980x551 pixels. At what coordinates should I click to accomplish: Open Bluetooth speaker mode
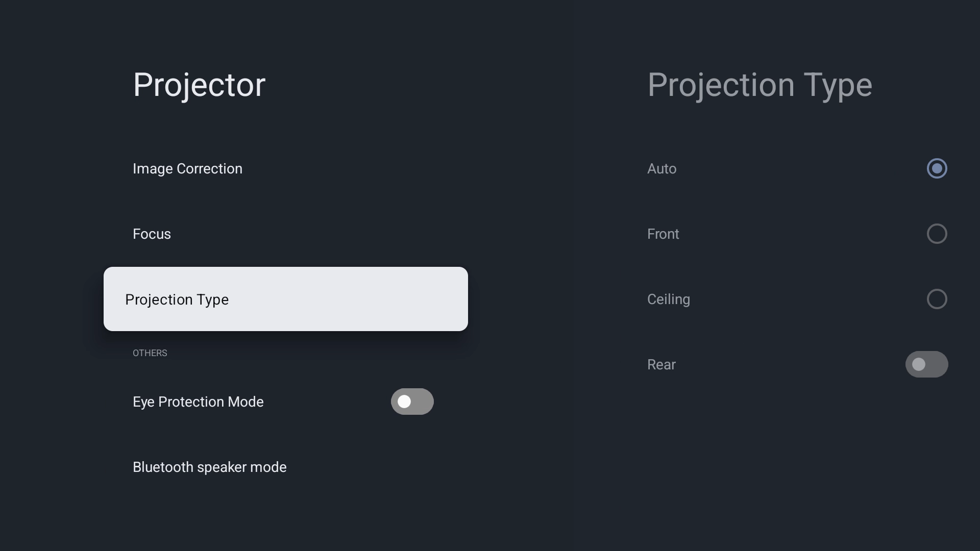point(209,467)
